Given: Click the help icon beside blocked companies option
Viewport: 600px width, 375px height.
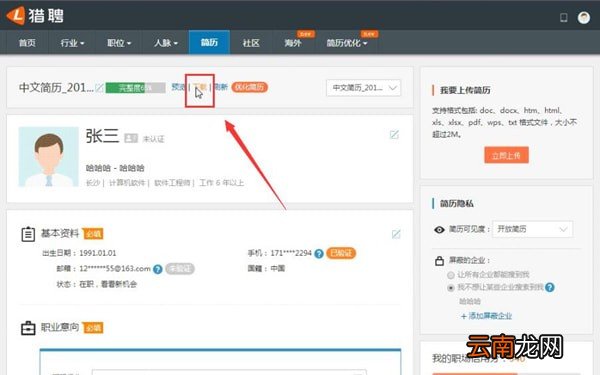Looking at the screenshot, I should 550,287.
